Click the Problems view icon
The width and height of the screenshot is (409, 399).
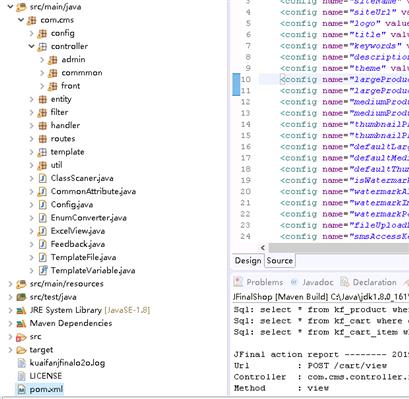(x=238, y=282)
